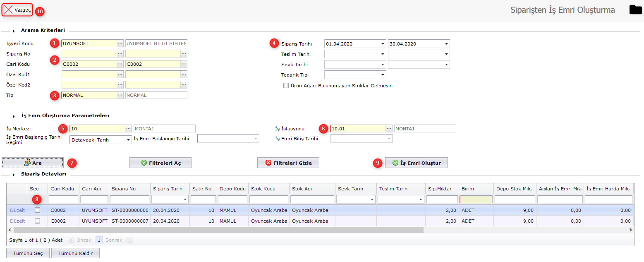
Task: Open lookup ellipsis for Tip field
Action: [x=120, y=95]
